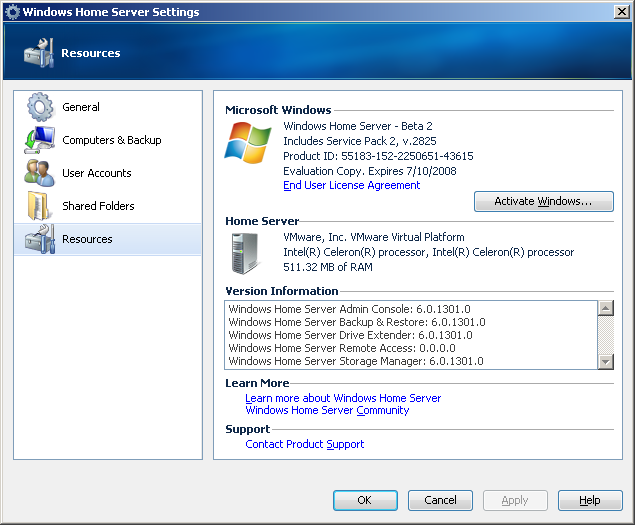Click version list scroll down arrow
Image resolution: width=635 pixels, height=525 pixels.
[606, 361]
